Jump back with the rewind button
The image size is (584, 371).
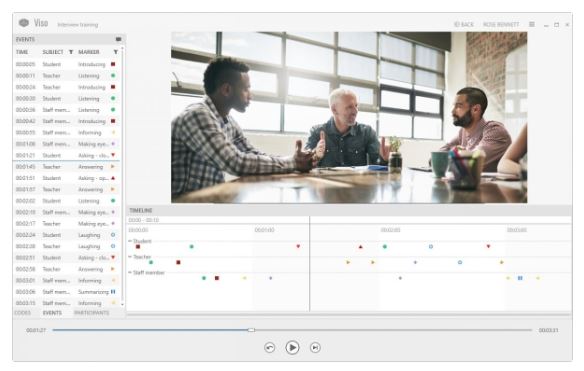click(x=270, y=348)
